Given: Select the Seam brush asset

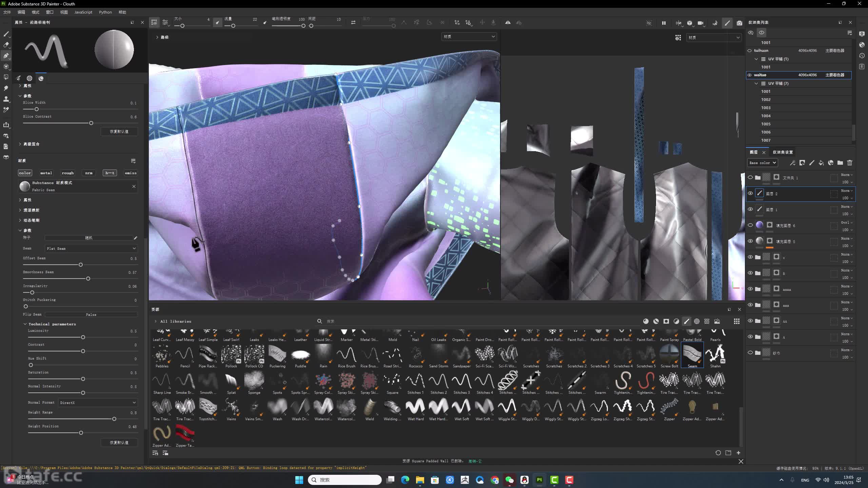Looking at the screenshot, I should click(692, 355).
